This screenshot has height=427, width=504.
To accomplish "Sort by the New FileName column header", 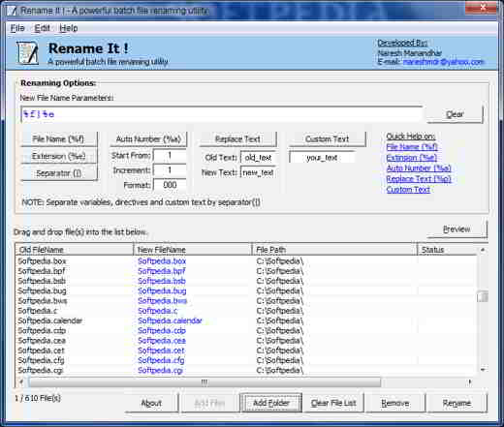I will click(x=193, y=250).
